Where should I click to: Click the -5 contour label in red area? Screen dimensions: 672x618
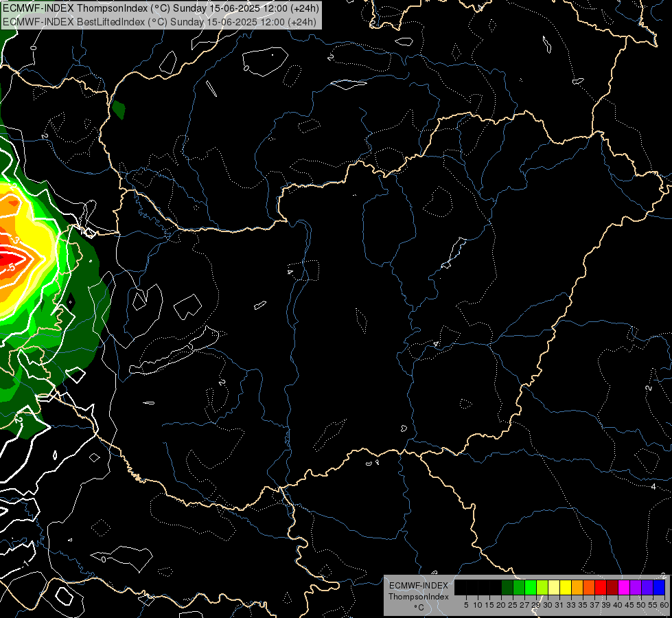coord(12,267)
